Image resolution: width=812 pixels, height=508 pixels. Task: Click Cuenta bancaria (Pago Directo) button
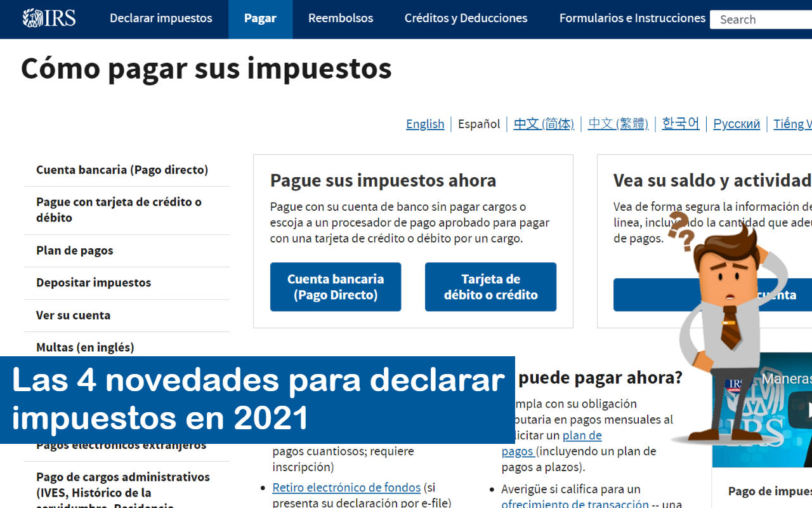click(x=336, y=287)
